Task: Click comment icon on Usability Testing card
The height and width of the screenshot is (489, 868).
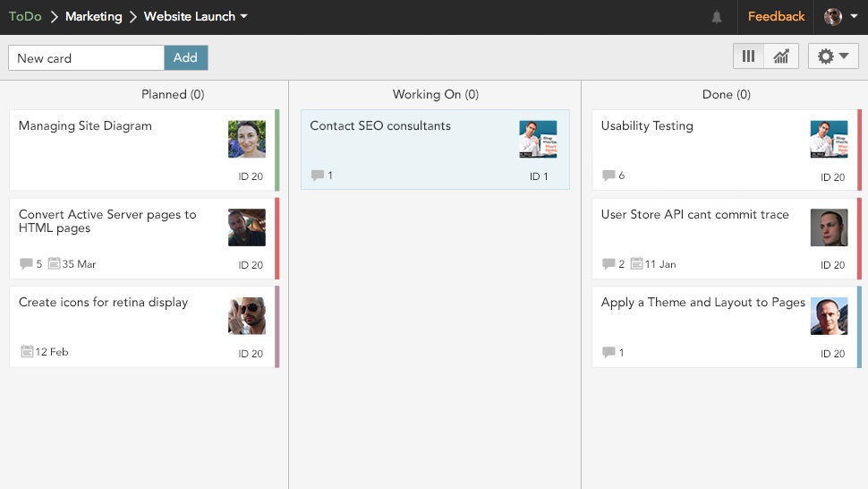Action: [608, 176]
